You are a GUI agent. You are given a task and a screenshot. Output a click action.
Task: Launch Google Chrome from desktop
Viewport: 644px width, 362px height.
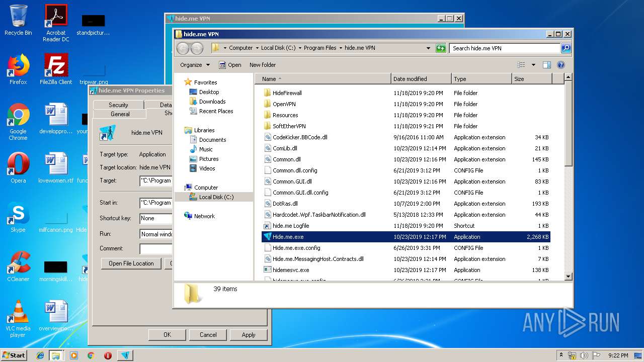click(x=18, y=122)
